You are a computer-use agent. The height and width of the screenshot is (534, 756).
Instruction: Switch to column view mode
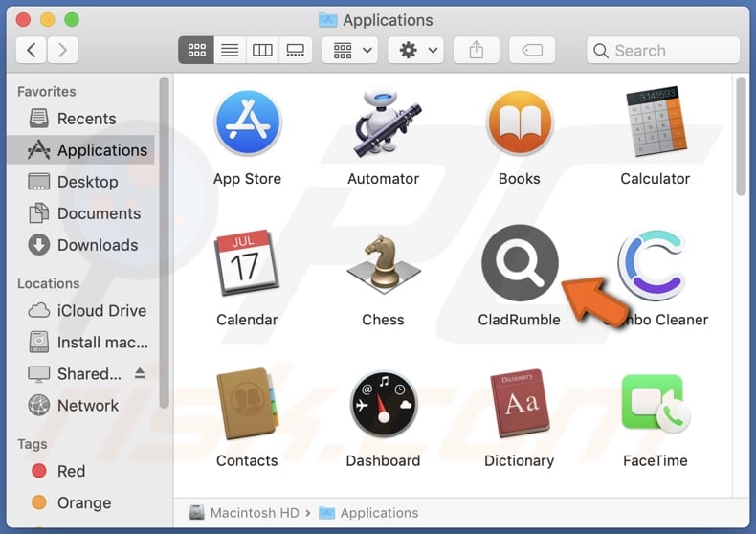(262, 51)
